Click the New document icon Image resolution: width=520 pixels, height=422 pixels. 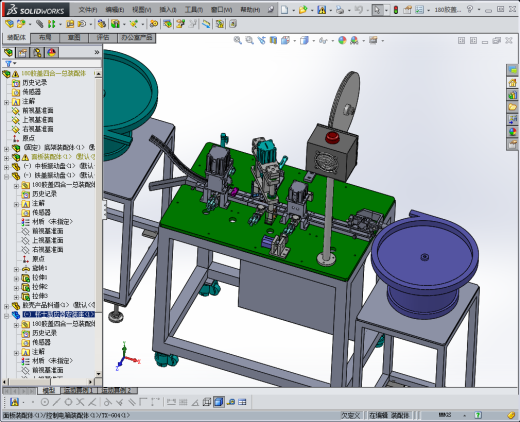point(284,10)
